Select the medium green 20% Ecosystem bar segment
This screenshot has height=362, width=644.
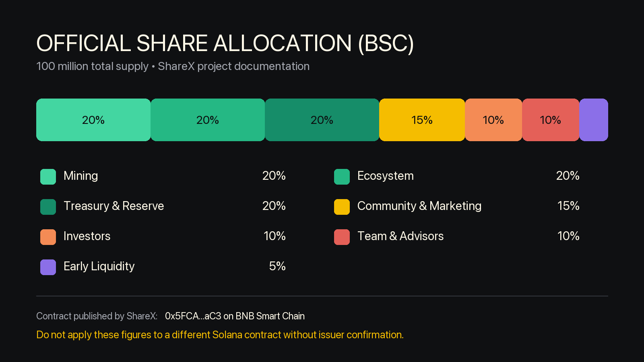pos(208,120)
